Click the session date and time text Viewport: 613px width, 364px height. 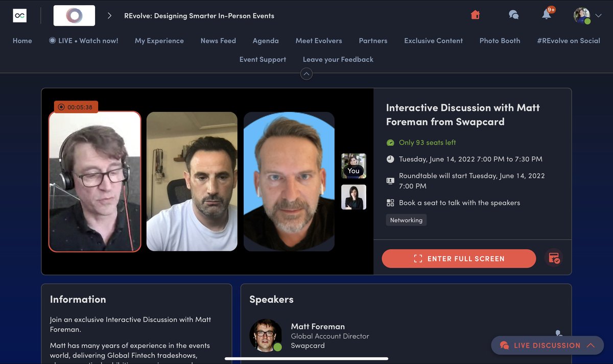point(470,159)
